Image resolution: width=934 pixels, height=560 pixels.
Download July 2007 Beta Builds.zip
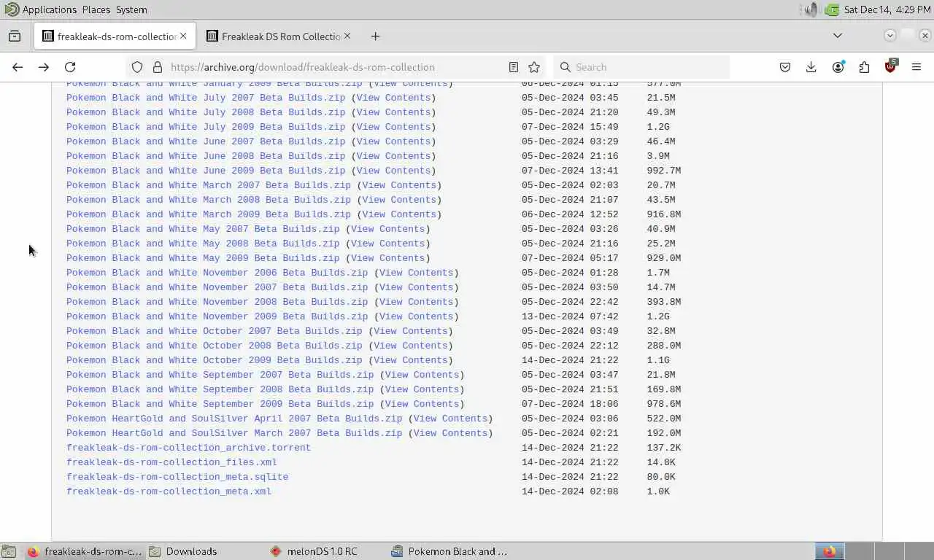[x=206, y=98]
